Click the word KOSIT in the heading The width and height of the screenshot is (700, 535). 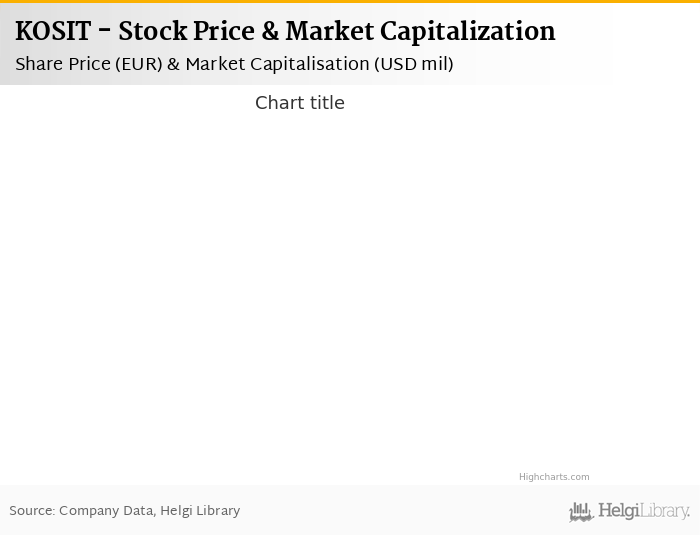pyautogui.click(x=53, y=32)
